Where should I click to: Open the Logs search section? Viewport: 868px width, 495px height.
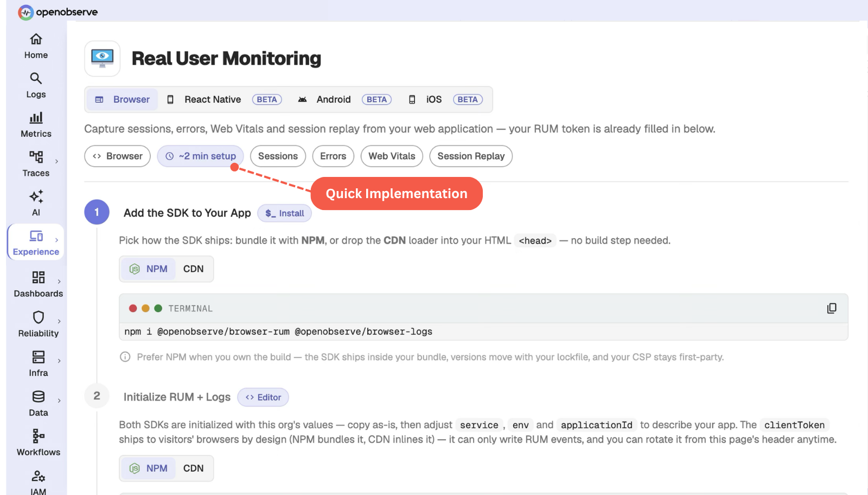(x=36, y=86)
